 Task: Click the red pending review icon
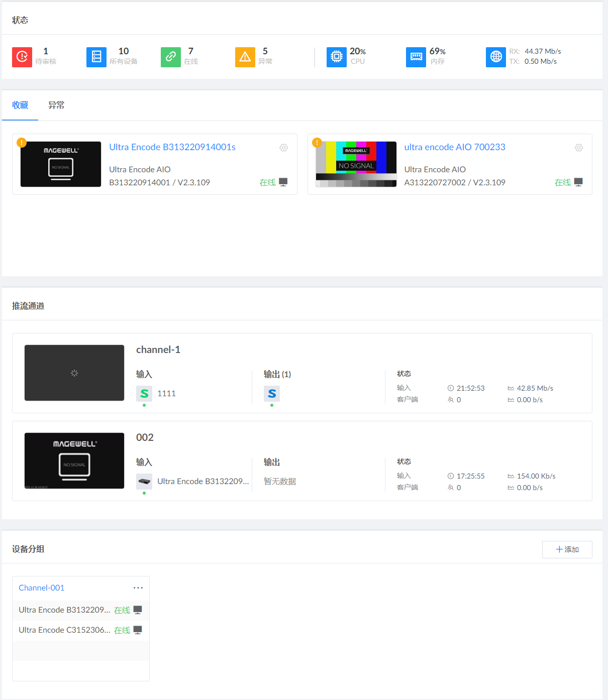(x=22, y=57)
